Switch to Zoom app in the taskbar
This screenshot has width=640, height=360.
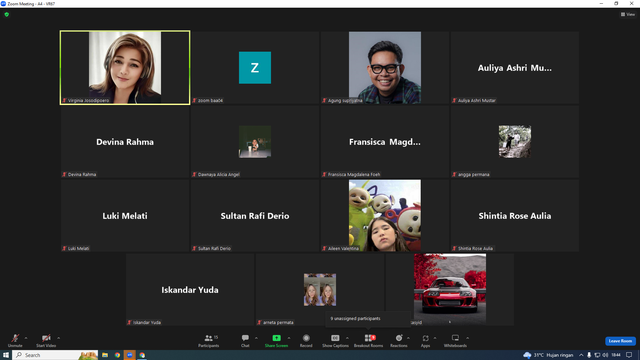(x=129, y=355)
